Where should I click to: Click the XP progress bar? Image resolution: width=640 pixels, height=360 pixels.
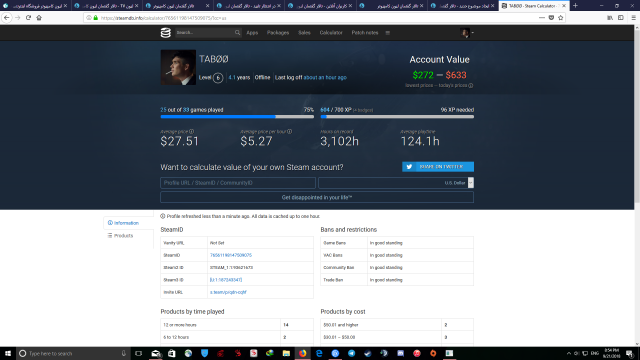[x=397, y=117]
